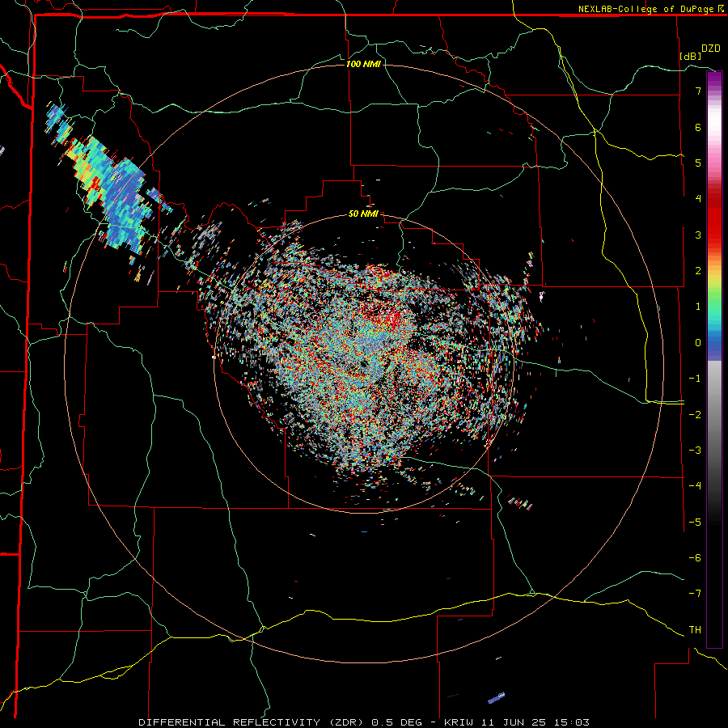Click the 100 NMI range ring label

coord(363,64)
